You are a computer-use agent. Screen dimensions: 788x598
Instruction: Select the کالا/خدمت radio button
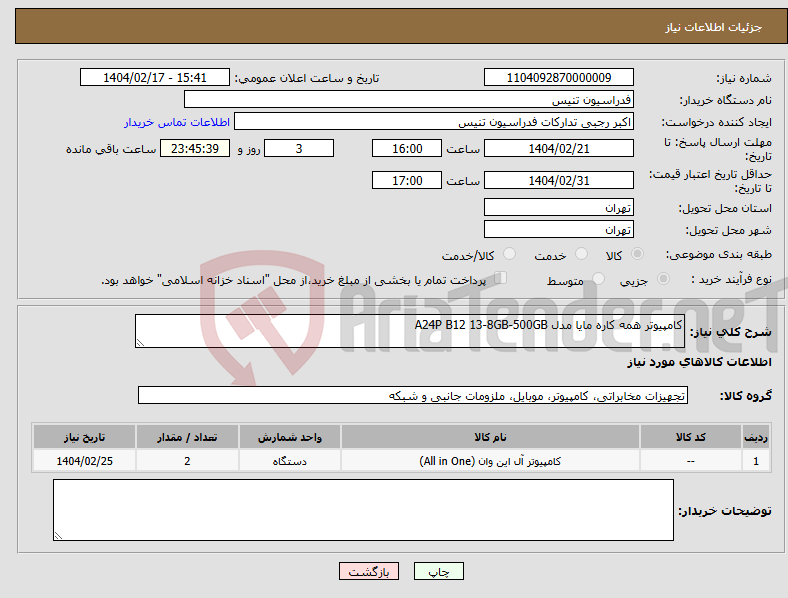[509, 254]
